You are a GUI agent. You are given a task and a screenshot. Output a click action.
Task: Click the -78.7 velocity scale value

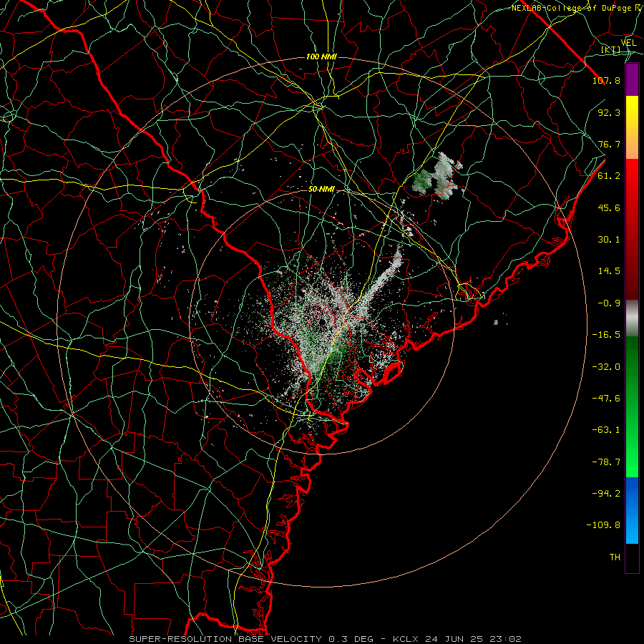pos(606,462)
